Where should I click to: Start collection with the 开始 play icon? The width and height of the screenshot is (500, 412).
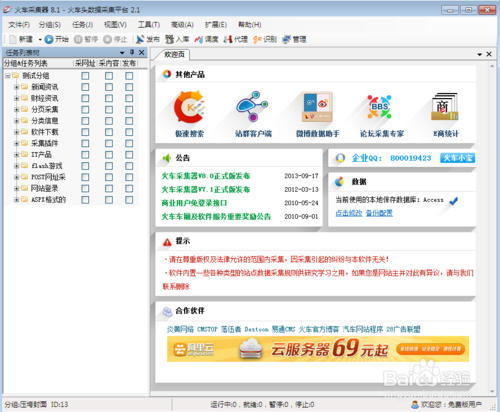click(x=49, y=39)
